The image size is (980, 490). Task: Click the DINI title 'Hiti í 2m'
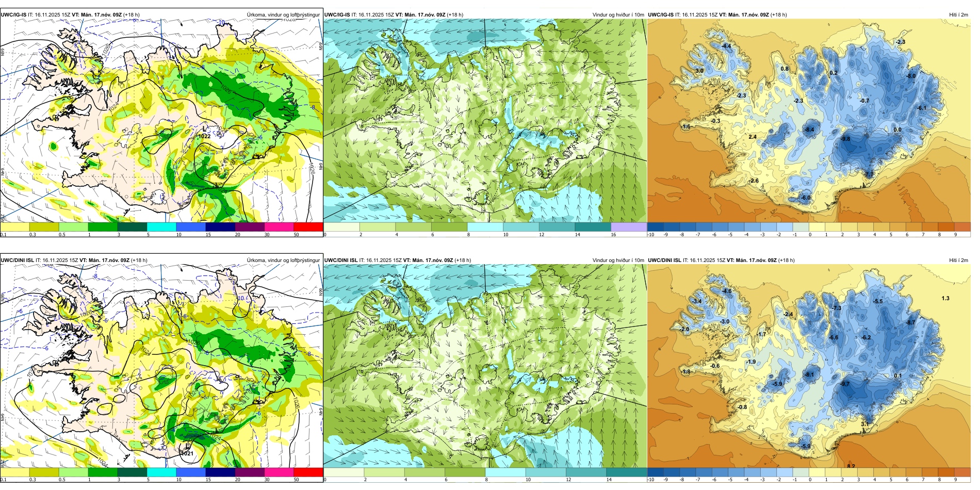tap(959, 260)
